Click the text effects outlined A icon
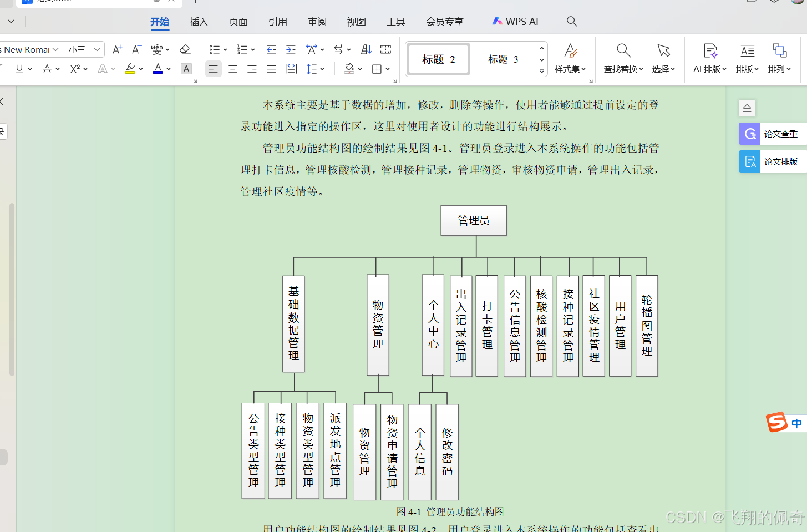This screenshot has height=532, width=807. (x=103, y=69)
